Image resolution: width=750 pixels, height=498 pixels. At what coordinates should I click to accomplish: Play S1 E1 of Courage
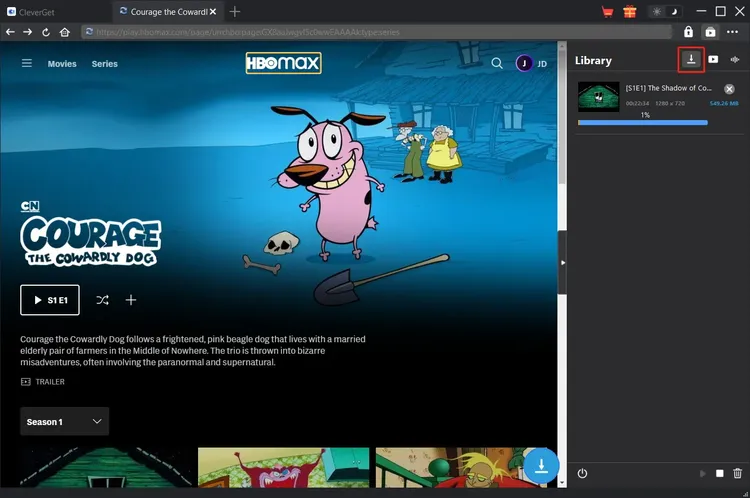click(49, 300)
